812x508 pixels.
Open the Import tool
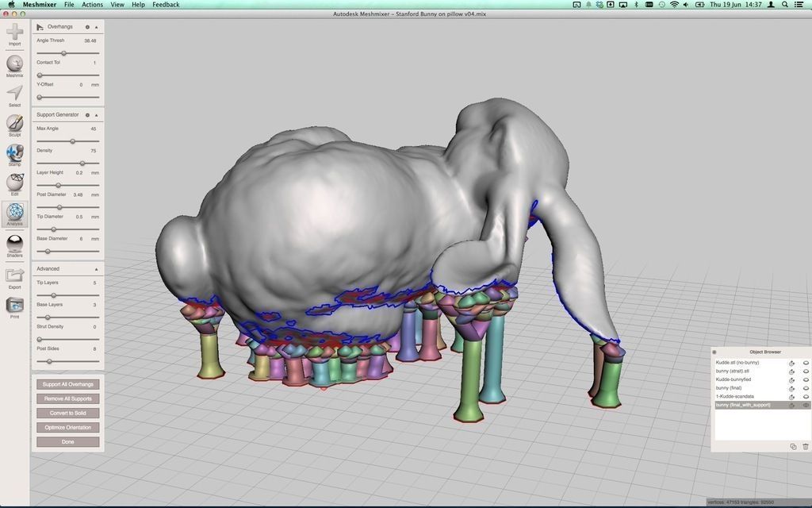14,34
